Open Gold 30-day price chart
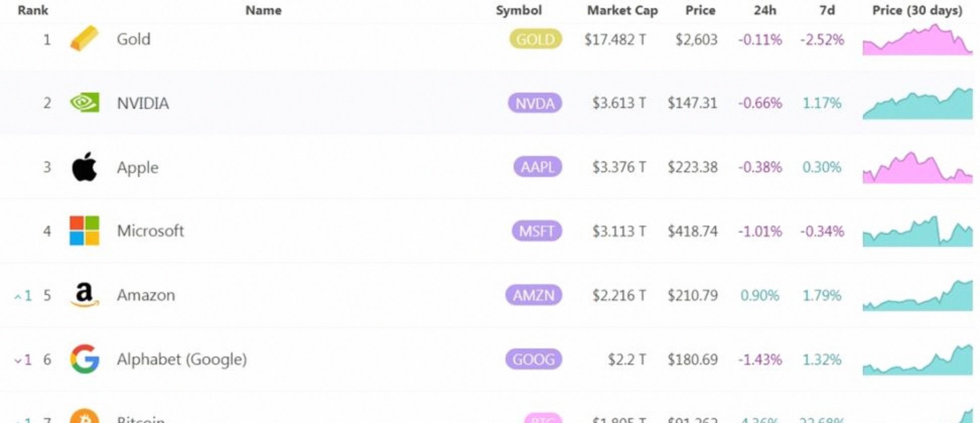Image resolution: width=980 pixels, height=423 pixels. click(x=918, y=39)
